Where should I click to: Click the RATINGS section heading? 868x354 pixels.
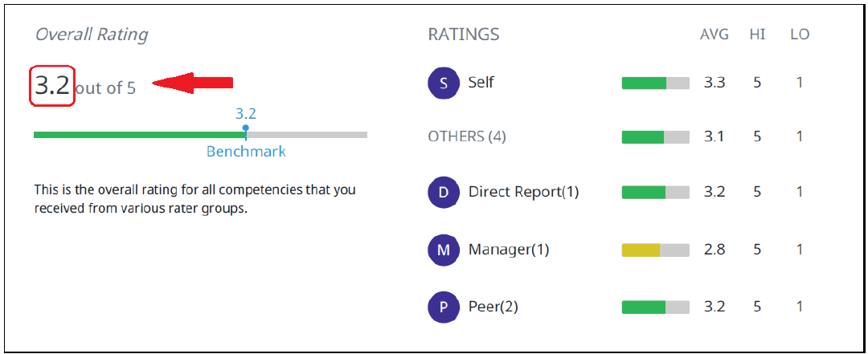coord(464,35)
